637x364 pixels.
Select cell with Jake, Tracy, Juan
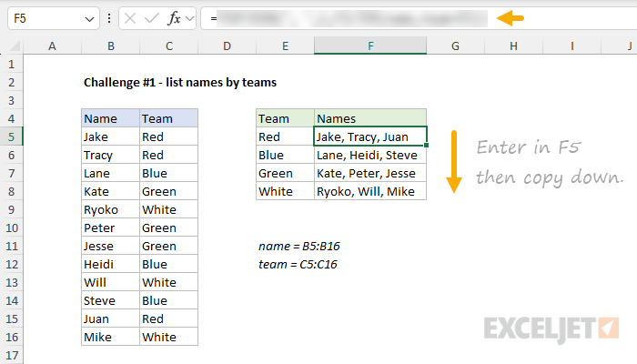click(370, 136)
